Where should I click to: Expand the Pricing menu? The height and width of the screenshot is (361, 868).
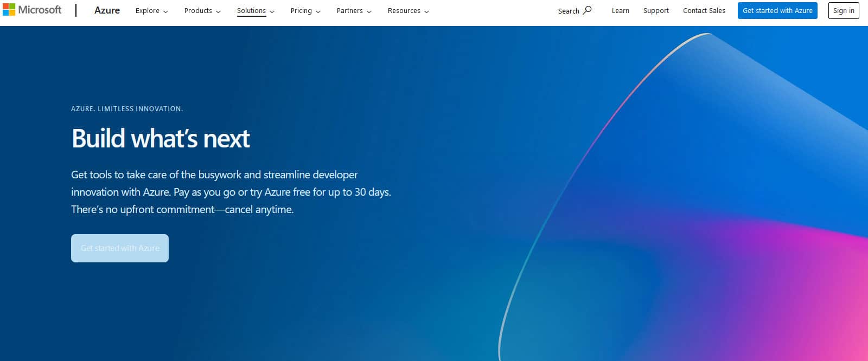(305, 11)
